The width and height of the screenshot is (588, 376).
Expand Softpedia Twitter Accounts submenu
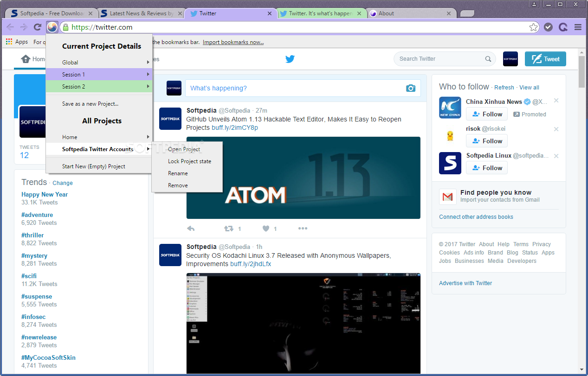tap(99, 149)
